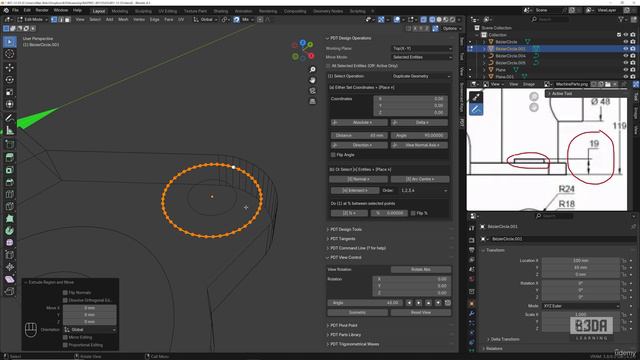
Task: Activate the Extrude Region tool
Action: (x=9, y=158)
